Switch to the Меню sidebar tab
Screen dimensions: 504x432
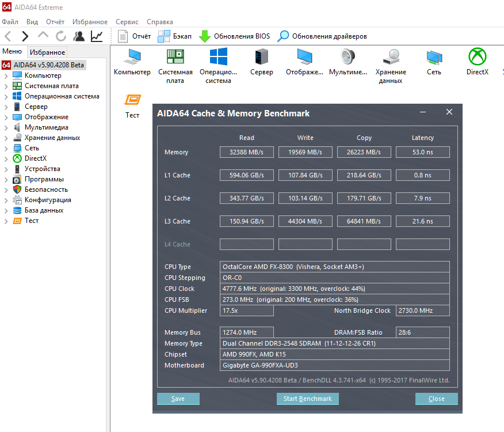point(12,51)
